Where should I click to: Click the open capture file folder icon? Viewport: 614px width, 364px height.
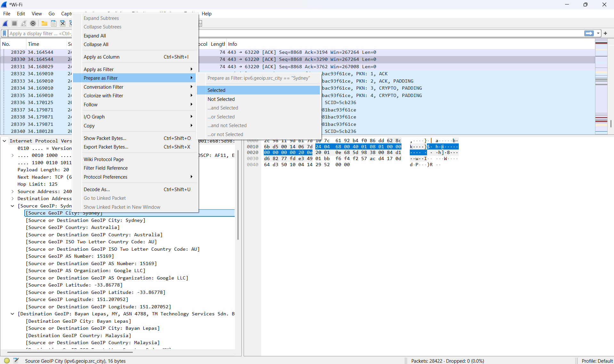pos(44,23)
